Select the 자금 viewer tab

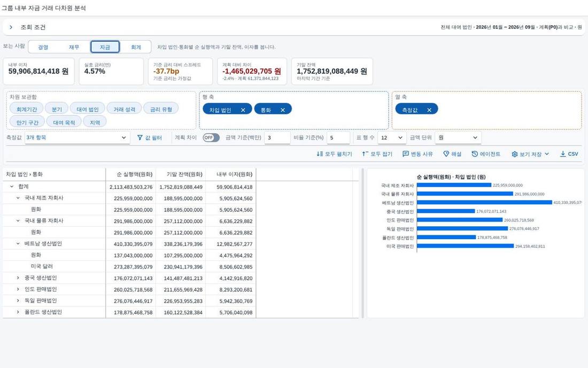[105, 47]
